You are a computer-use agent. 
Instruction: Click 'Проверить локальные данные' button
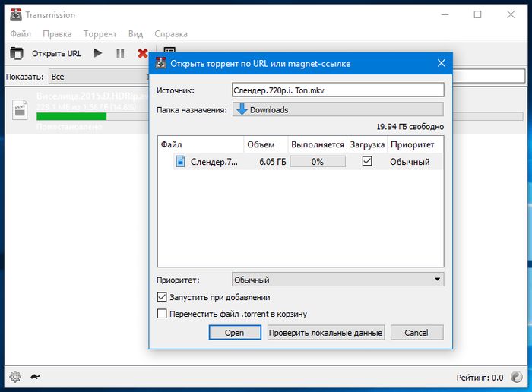(x=326, y=333)
